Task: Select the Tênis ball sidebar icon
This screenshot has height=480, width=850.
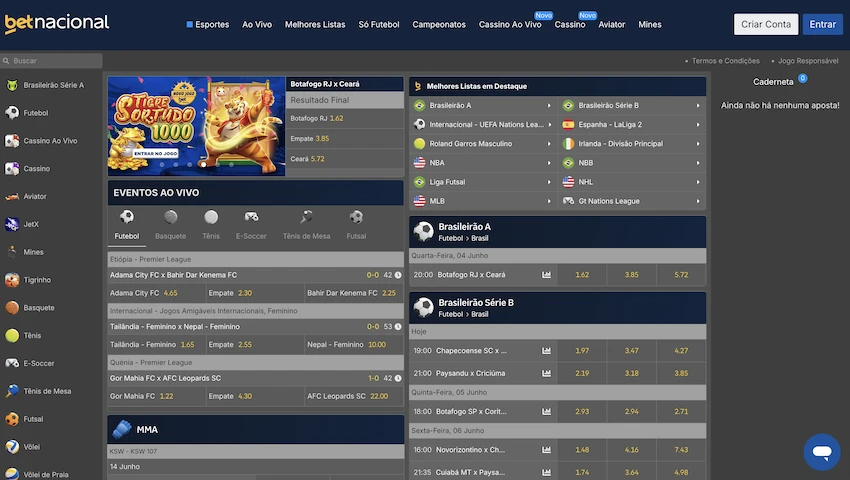Action: (x=12, y=335)
